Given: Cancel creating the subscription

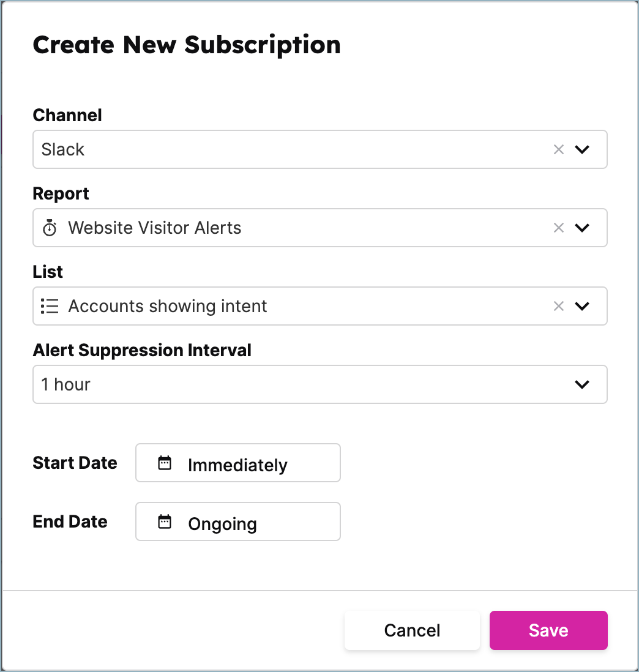Looking at the screenshot, I should click(x=412, y=630).
